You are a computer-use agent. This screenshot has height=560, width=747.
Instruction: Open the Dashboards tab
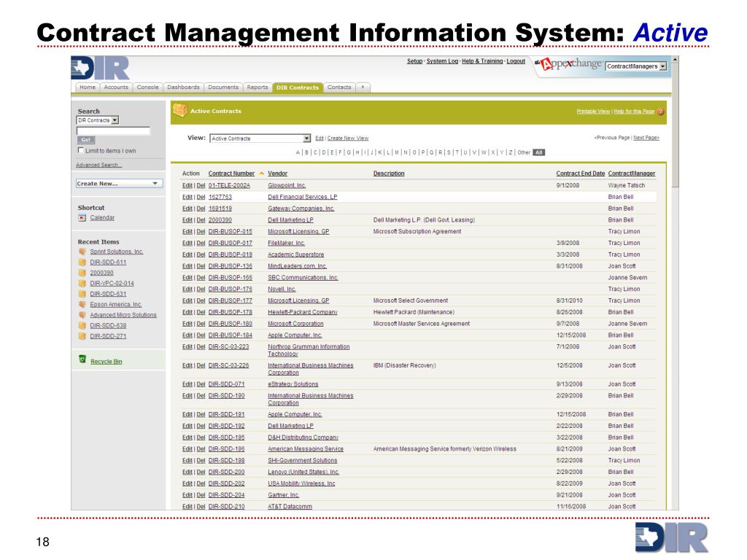pyautogui.click(x=183, y=87)
